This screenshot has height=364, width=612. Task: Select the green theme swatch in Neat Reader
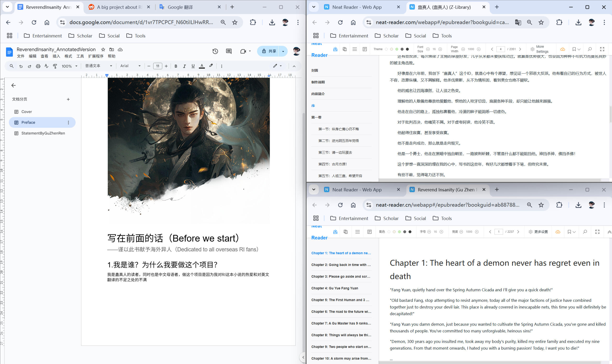[x=396, y=49]
